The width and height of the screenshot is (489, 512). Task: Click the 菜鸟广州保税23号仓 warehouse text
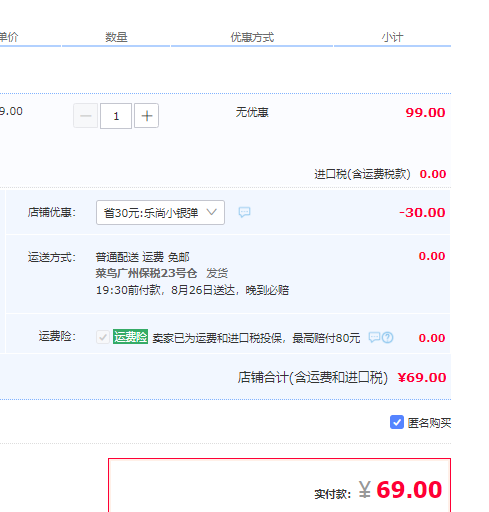(x=146, y=273)
